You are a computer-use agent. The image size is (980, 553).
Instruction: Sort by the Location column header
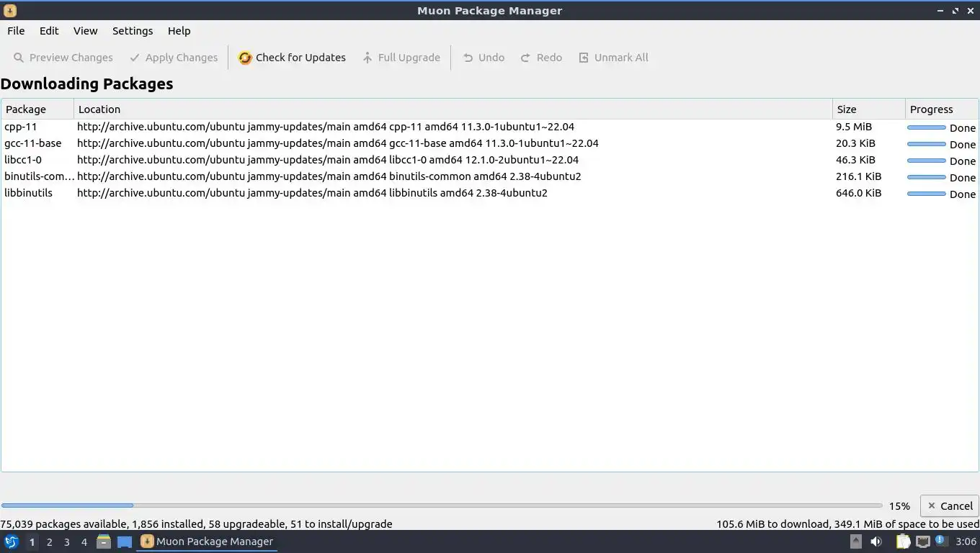[453, 109]
